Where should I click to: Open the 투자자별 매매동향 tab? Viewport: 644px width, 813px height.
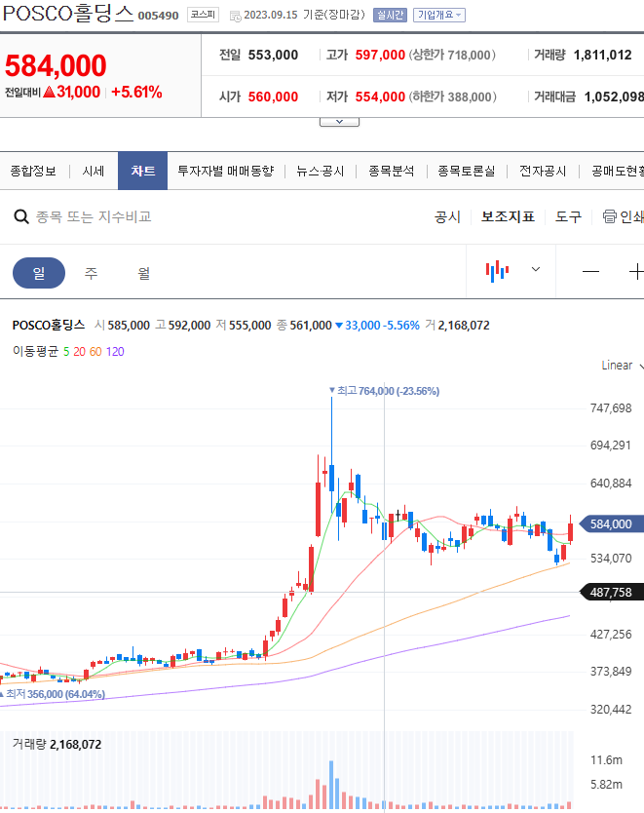point(226,172)
